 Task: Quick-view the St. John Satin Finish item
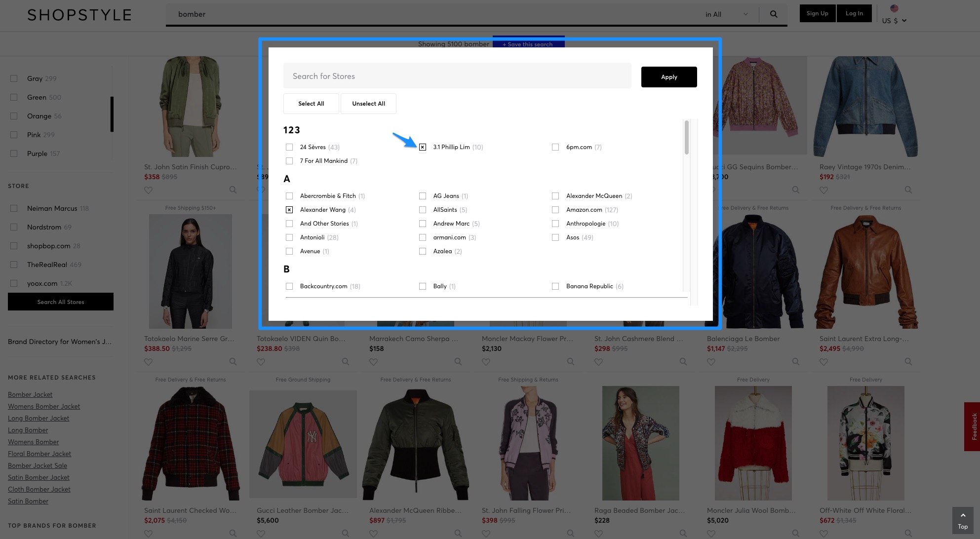[233, 190]
